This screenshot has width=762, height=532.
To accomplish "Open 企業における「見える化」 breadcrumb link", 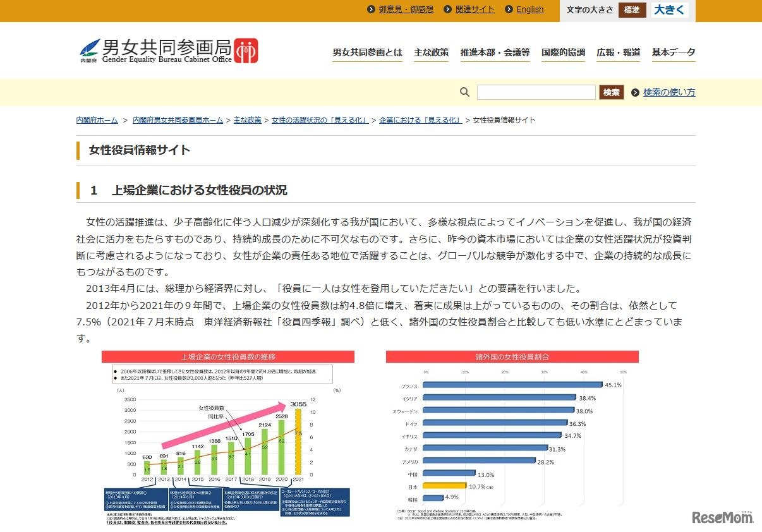I will point(420,120).
